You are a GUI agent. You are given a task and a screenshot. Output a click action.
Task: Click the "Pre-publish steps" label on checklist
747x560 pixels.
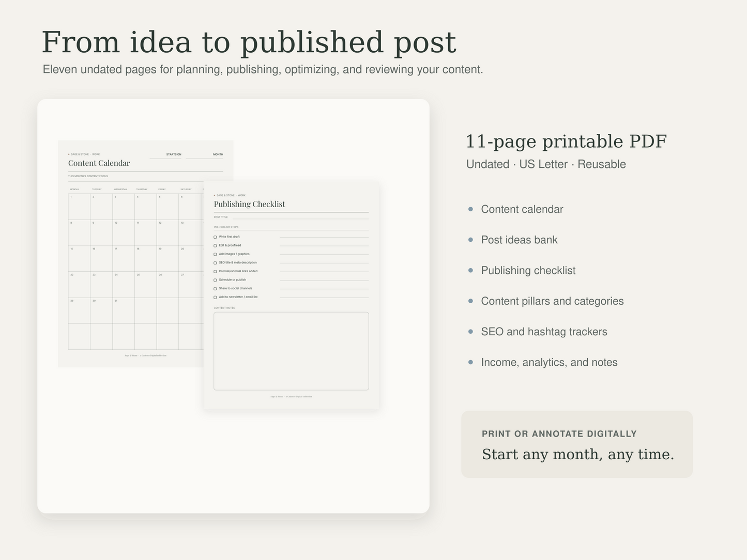[226, 227]
